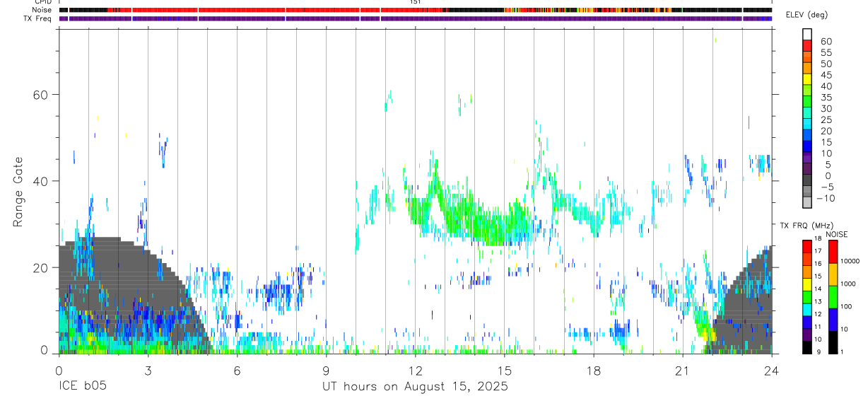
Task: Select the black 9–10 MHz swatch in the TX FRQ legend
Action: [807, 347]
